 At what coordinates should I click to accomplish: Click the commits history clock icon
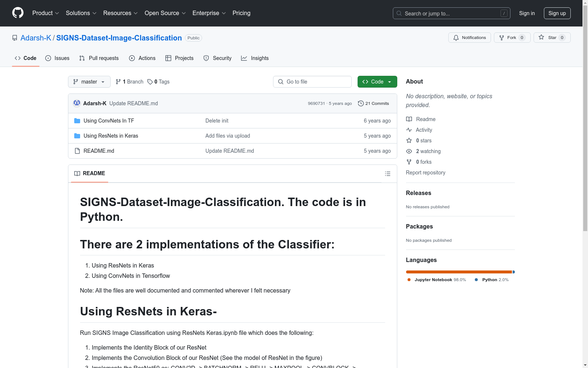point(361,103)
